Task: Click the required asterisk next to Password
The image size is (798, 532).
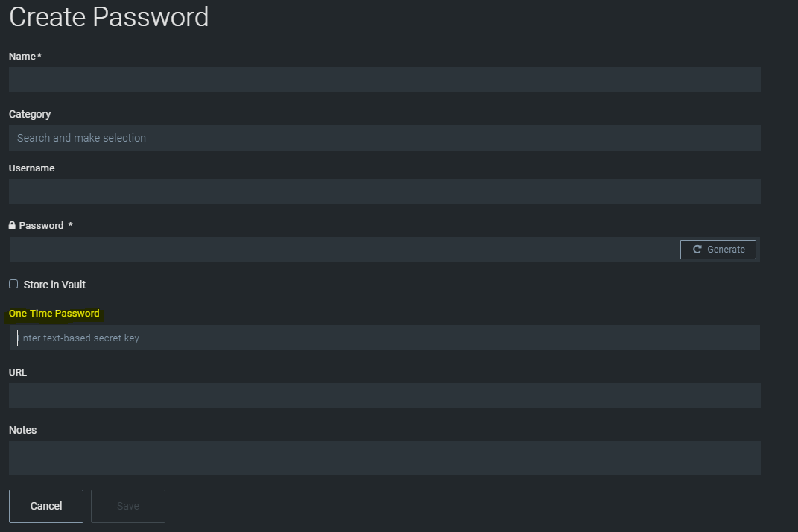Action: [x=70, y=225]
